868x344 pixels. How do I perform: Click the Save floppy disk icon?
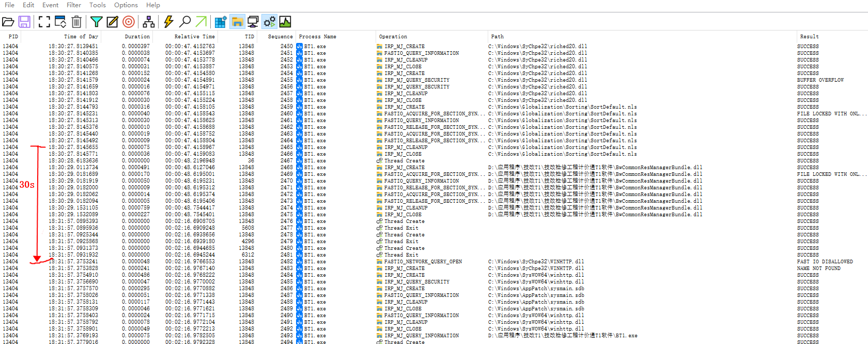pyautogui.click(x=24, y=22)
